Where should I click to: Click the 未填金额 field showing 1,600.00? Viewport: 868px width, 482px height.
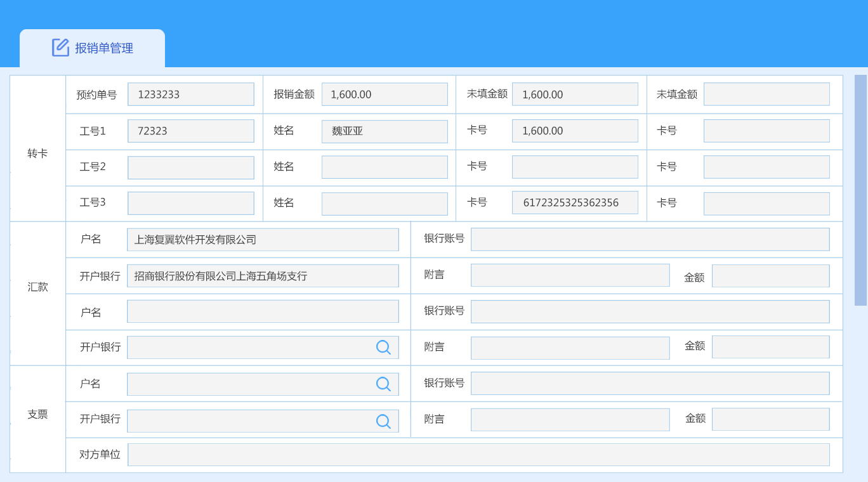(x=575, y=94)
